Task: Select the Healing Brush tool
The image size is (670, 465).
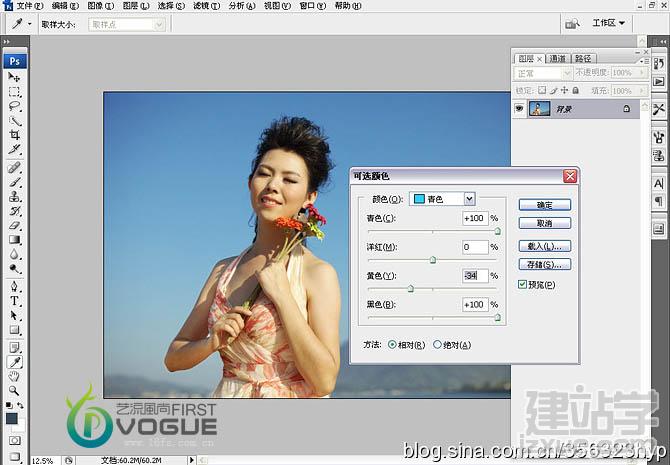Action: point(14,167)
